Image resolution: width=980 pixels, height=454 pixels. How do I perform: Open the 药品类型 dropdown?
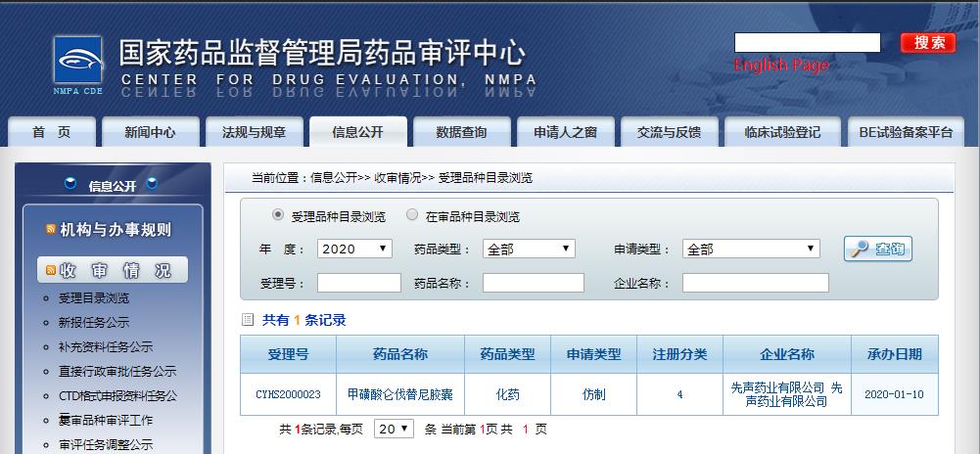(x=529, y=249)
